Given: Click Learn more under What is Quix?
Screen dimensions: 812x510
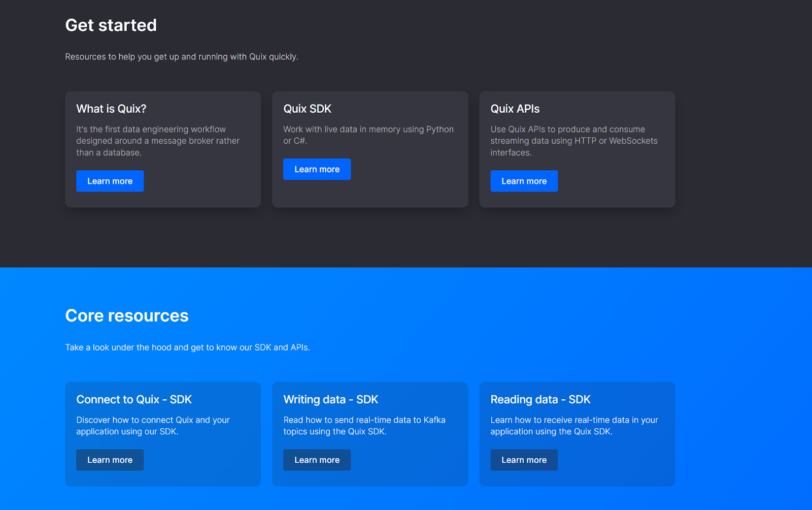Looking at the screenshot, I should pyautogui.click(x=110, y=181).
